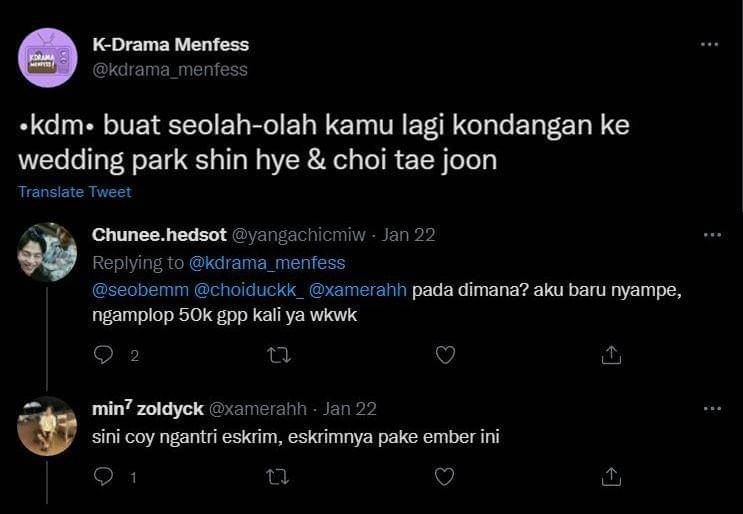Image resolution: width=743 pixels, height=514 pixels.
Task: Open more options on Chunee.hedsot's reply
Action: (712, 235)
